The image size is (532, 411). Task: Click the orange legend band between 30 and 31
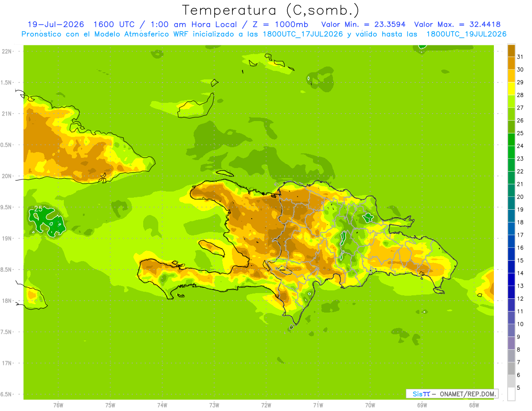click(511, 63)
